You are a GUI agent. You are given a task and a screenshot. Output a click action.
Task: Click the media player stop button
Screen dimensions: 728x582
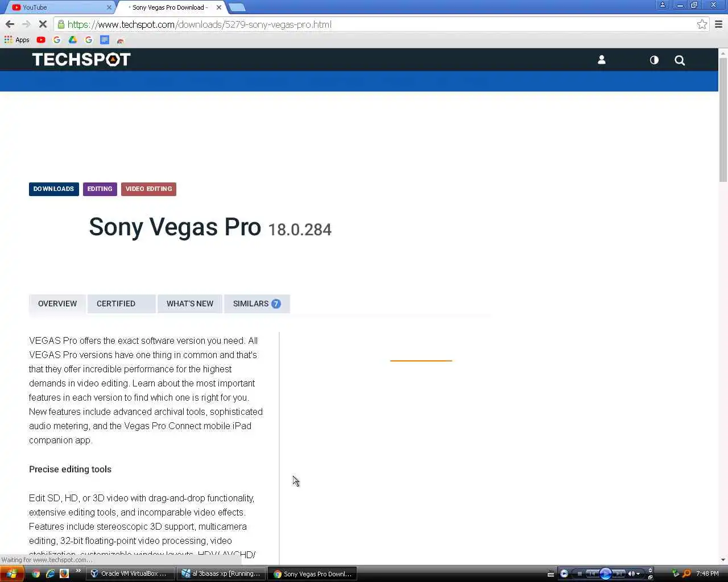click(580, 573)
